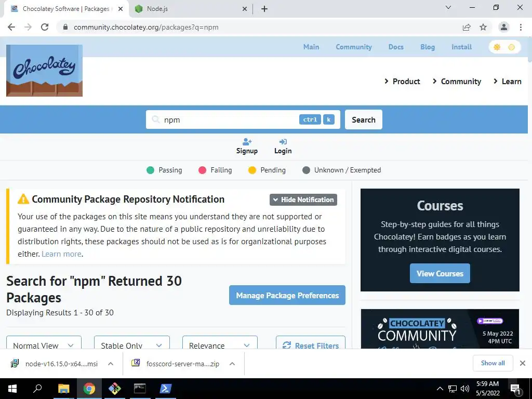Viewport: 532px width, 399px height.
Task: Open Windows Start menu
Action: (12, 389)
